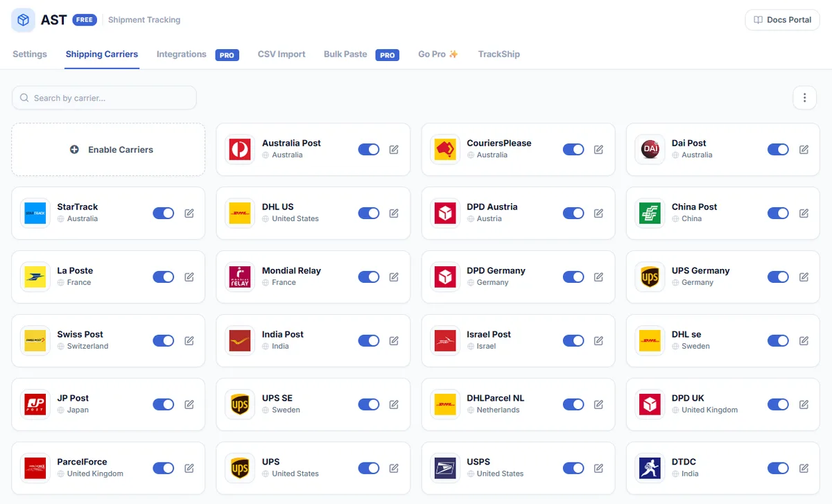Click the Swiss Post carrier name
This screenshot has height=504, width=832.
80,334
